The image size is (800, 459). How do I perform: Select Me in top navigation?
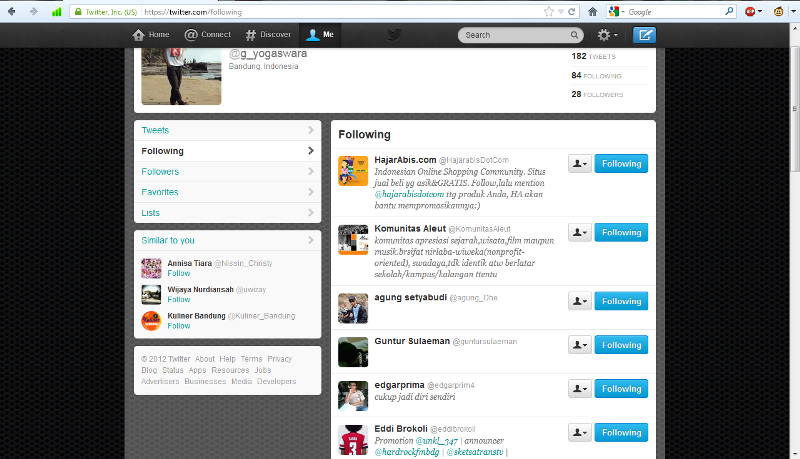320,35
